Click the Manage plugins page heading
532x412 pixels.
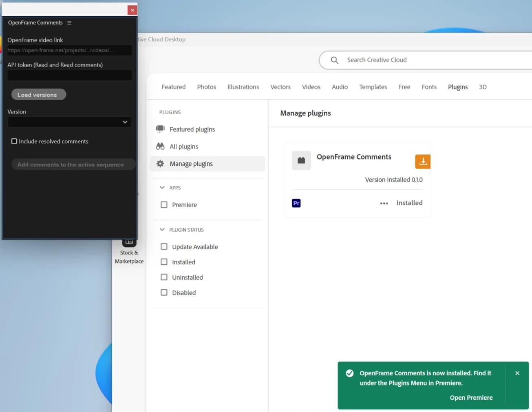click(305, 113)
